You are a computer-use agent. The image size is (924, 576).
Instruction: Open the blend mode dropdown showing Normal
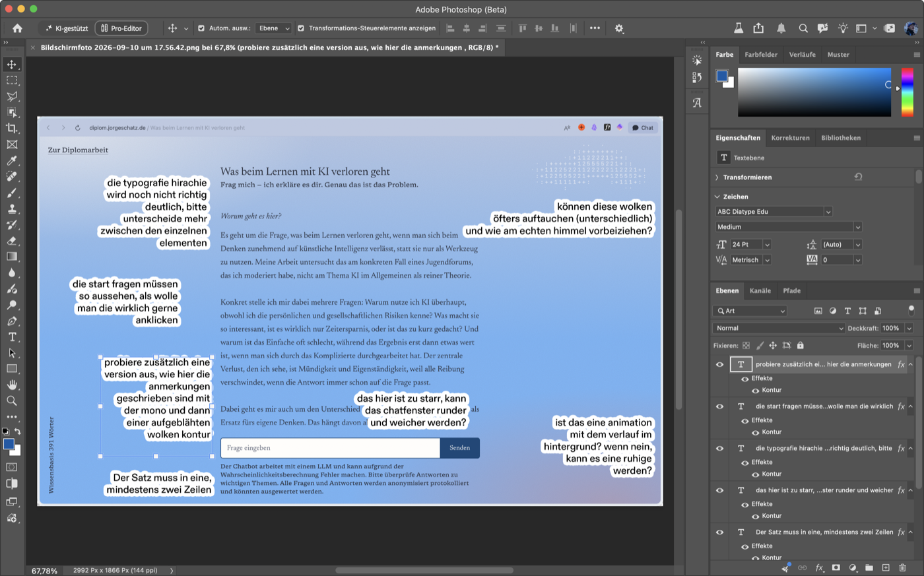point(779,328)
